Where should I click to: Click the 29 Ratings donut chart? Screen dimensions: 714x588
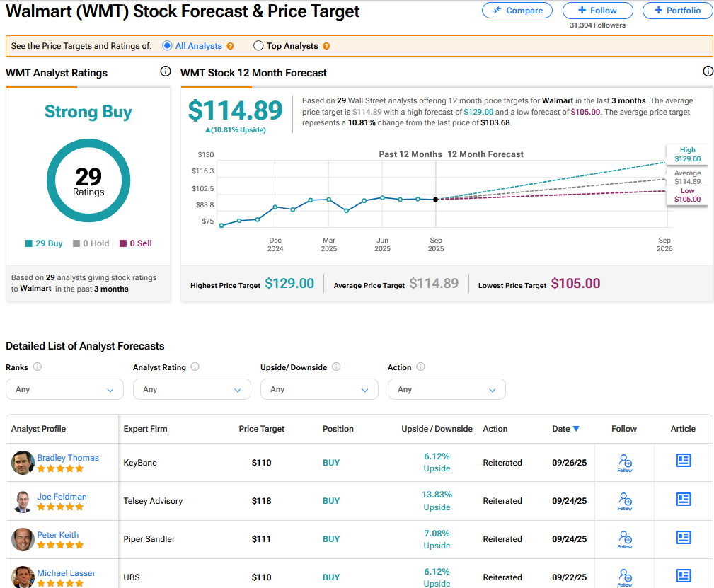[88, 181]
